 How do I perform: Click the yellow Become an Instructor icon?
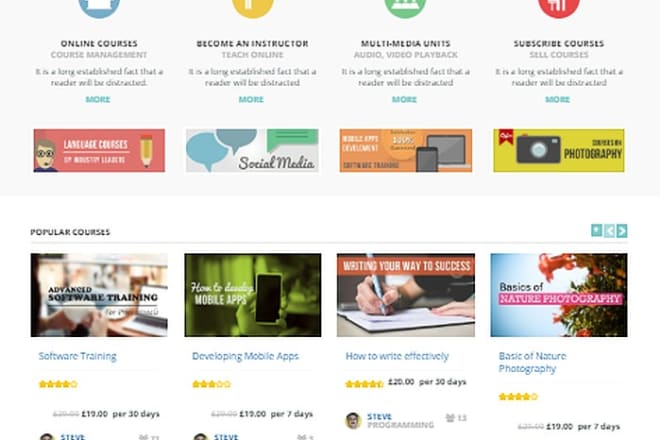(x=253, y=7)
